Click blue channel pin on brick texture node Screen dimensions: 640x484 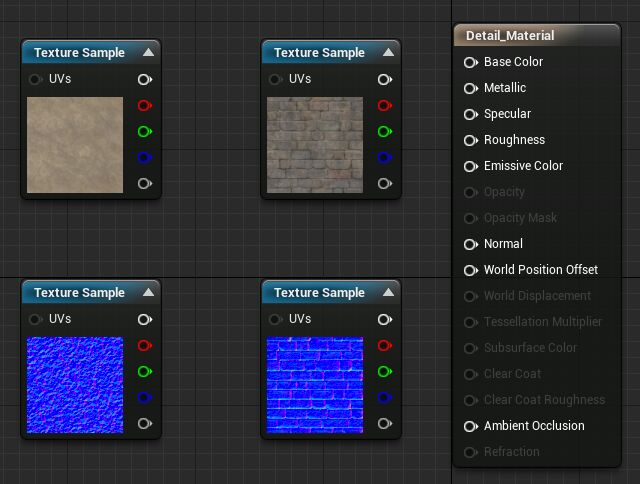pyautogui.click(x=385, y=158)
